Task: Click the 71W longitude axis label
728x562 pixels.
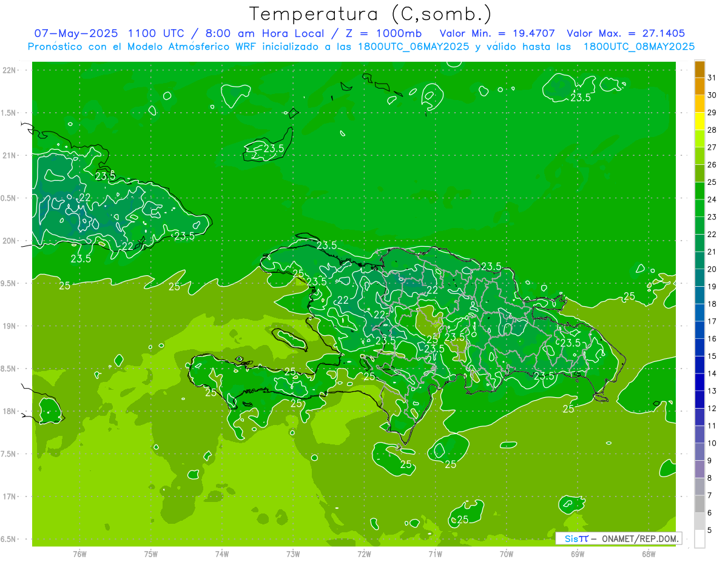Action: pos(435,554)
